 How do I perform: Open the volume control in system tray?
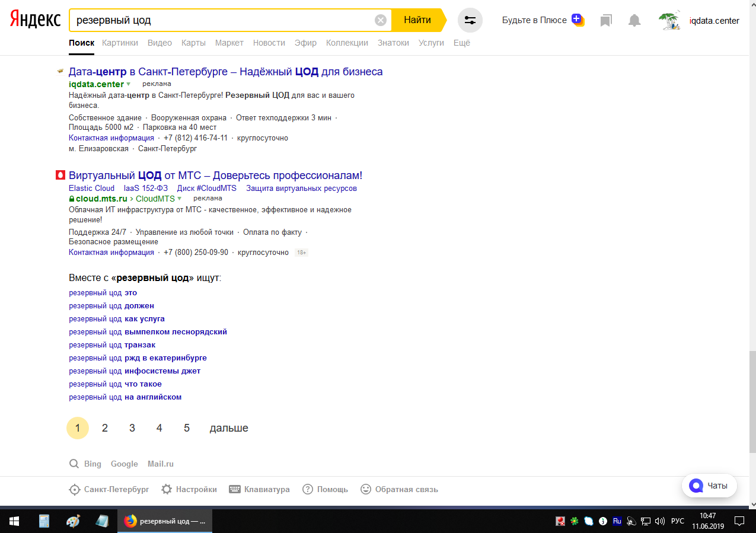(659, 521)
